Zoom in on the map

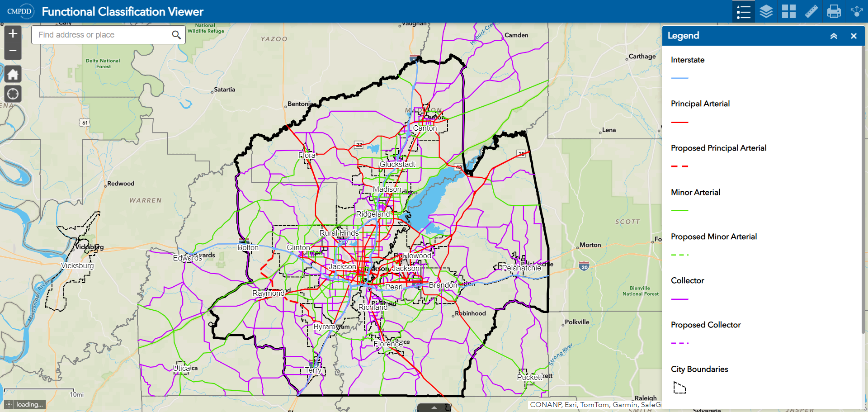click(13, 33)
